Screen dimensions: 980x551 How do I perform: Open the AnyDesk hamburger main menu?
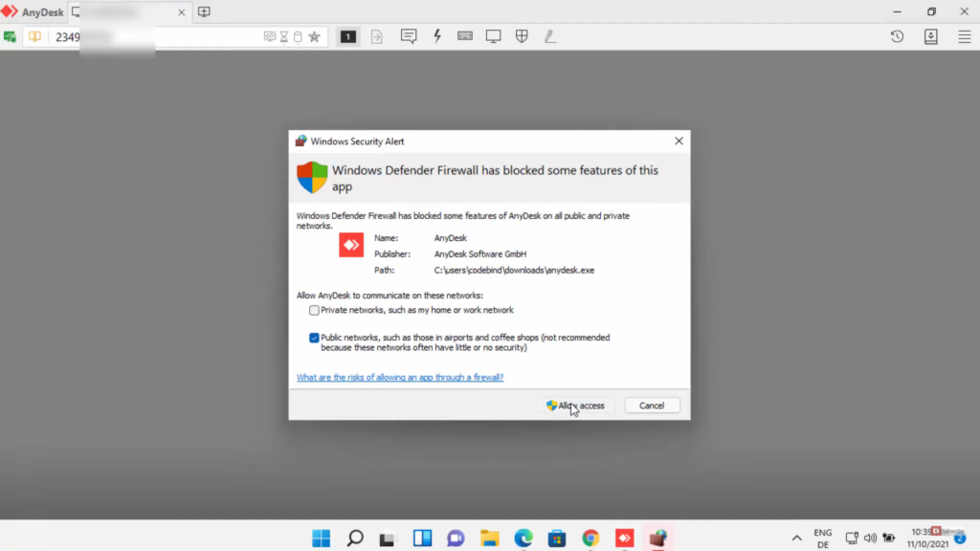(964, 36)
